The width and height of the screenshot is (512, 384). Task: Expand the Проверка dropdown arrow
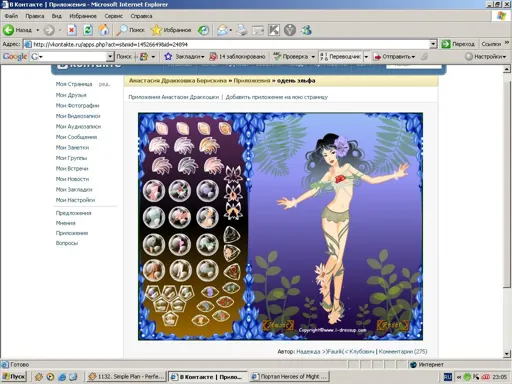[x=313, y=57]
